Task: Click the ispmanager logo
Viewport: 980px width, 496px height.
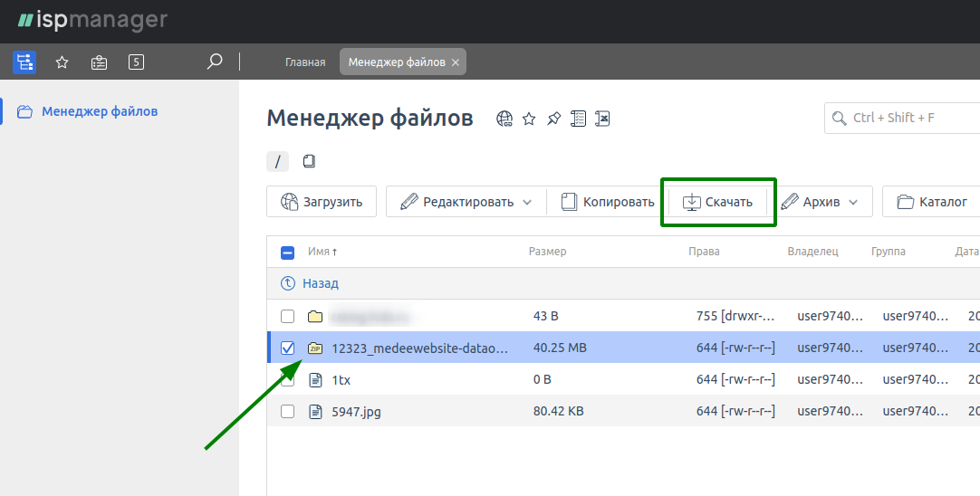Action: click(x=92, y=20)
